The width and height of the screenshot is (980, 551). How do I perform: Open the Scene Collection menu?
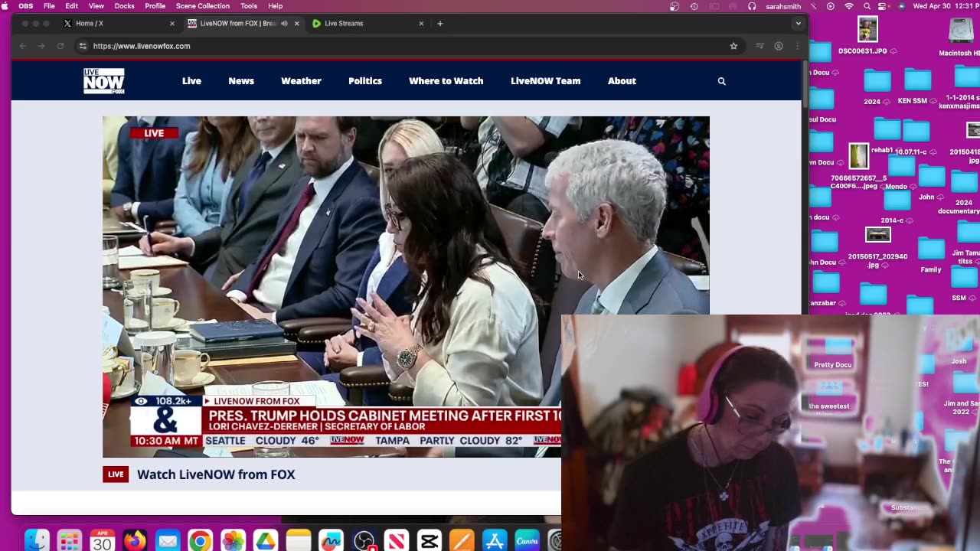tap(202, 6)
